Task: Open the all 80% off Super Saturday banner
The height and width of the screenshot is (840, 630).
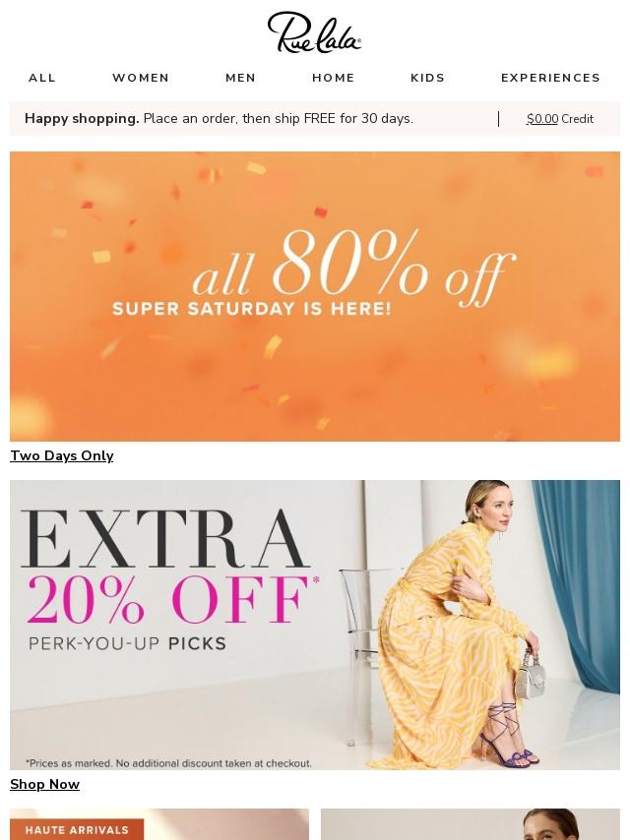Action: tap(315, 296)
